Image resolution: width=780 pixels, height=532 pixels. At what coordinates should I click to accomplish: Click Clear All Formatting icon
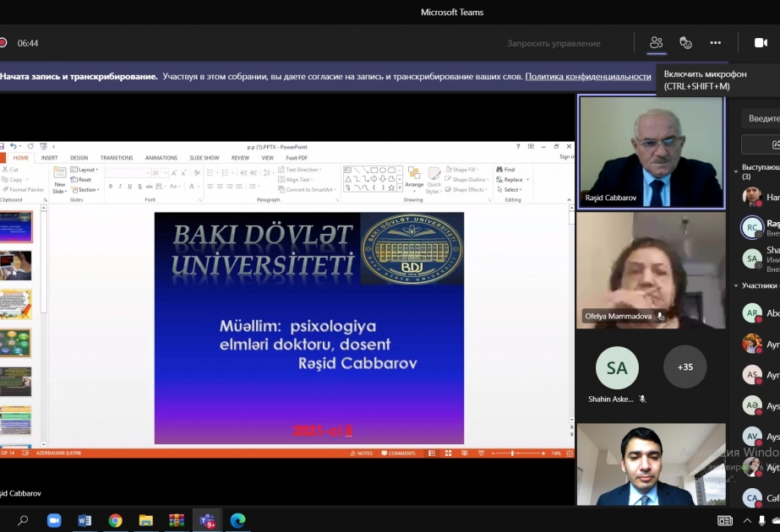pyautogui.click(x=197, y=172)
